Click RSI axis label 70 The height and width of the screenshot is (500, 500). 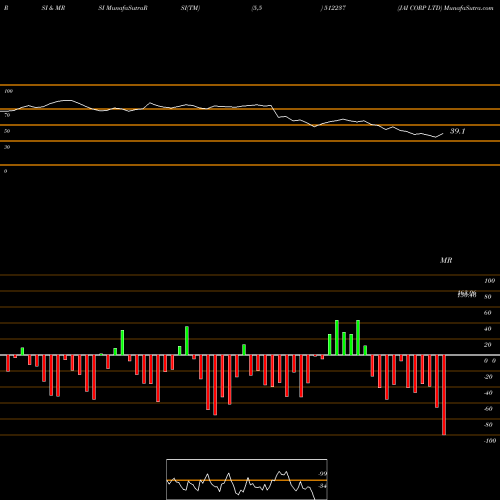[7, 115]
